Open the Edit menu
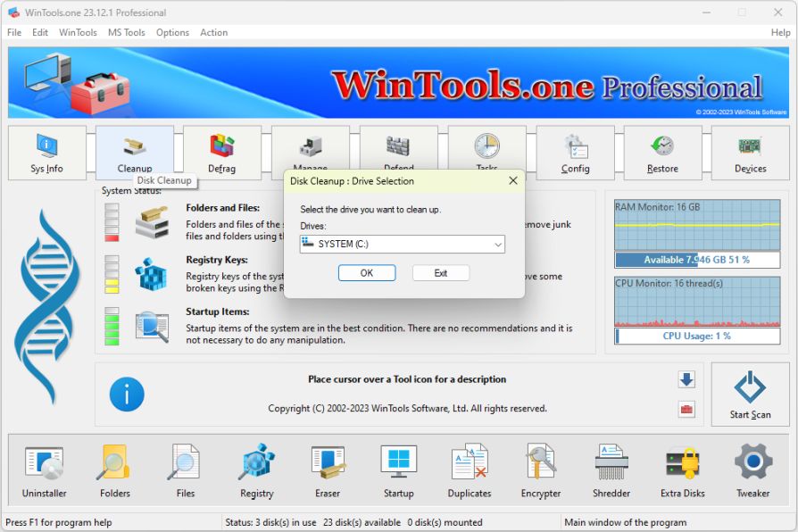The width and height of the screenshot is (798, 532). pyautogui.click(x=39, y=33)
